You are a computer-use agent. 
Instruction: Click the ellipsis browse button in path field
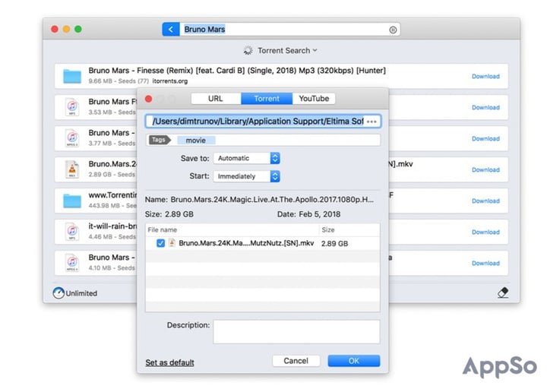coord(372,122)
